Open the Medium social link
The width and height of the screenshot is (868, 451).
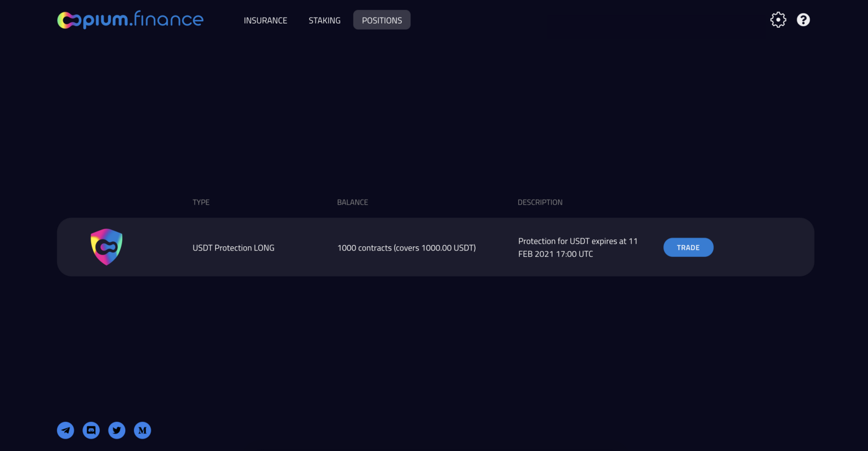click(143, 430)
